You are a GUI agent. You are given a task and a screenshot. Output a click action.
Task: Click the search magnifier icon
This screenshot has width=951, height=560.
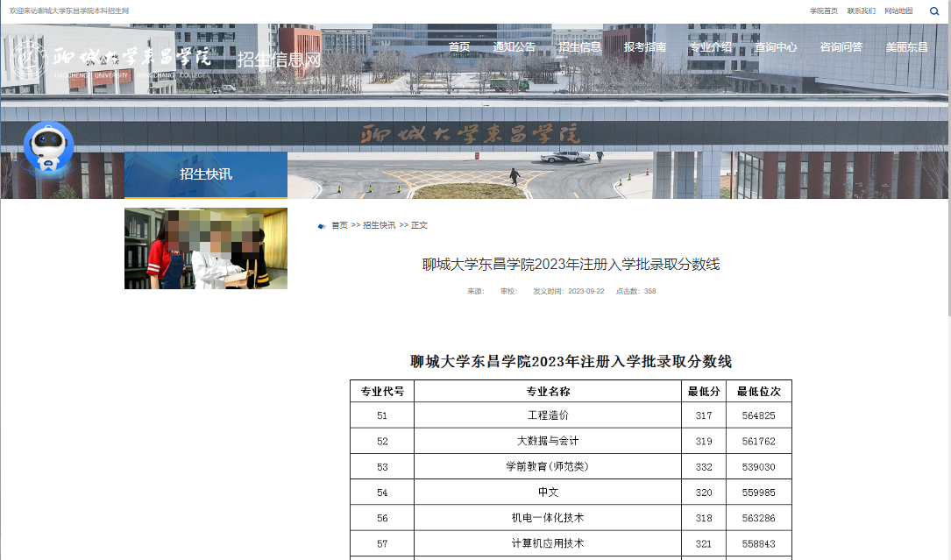coord(934,11)
